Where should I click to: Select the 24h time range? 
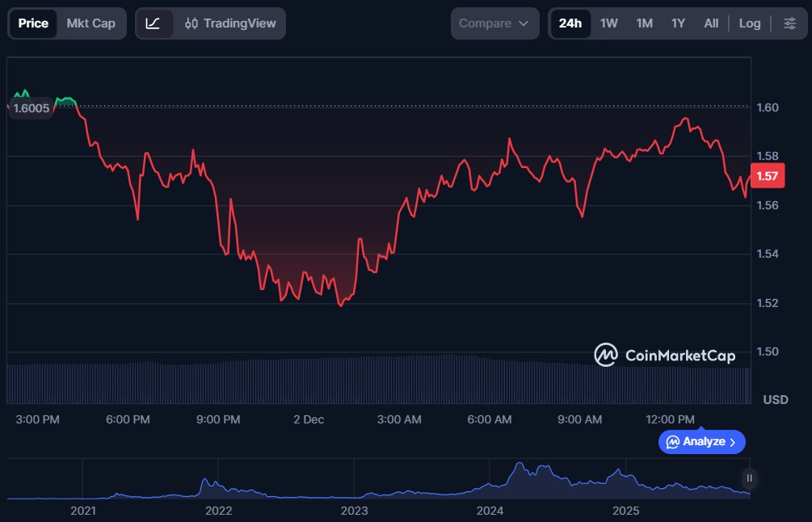pyautogui.click(x=570, y=23)
